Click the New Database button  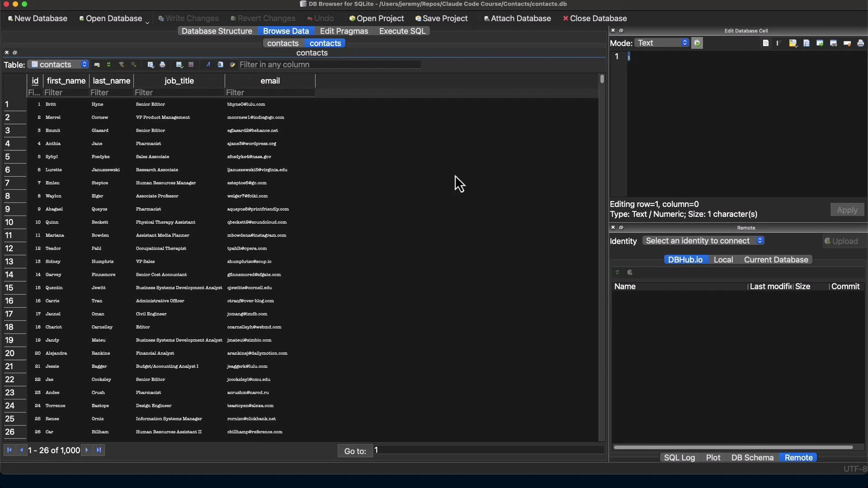(38, 19)
